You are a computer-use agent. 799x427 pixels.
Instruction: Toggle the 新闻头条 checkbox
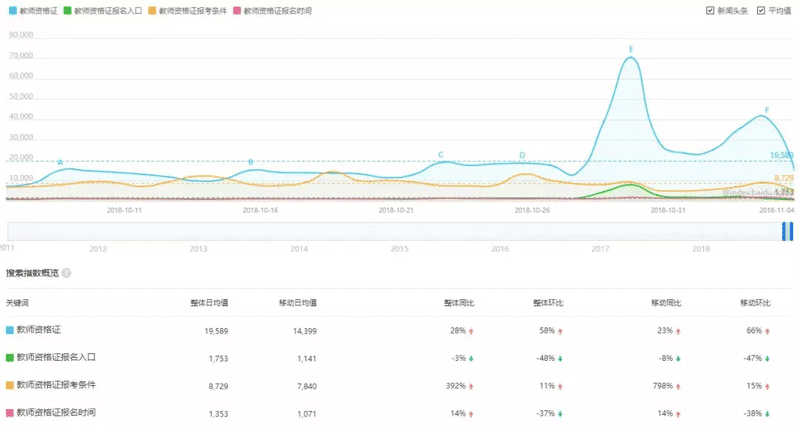(710, 11)
